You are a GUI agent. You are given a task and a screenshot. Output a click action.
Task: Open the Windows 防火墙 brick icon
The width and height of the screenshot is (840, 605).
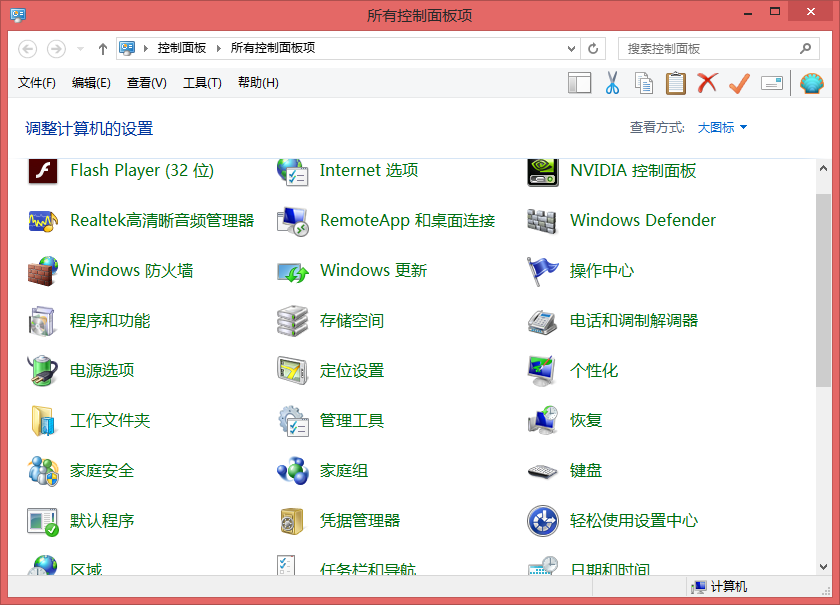43,271
